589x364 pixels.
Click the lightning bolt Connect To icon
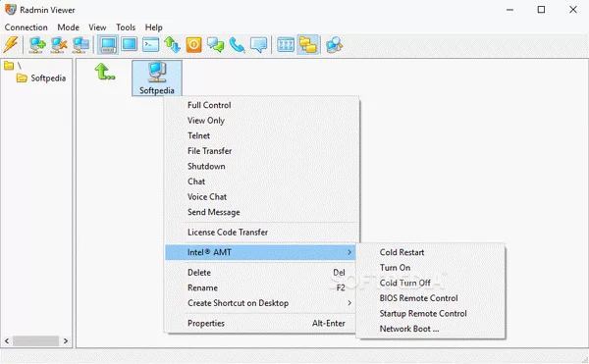(11, 45)
